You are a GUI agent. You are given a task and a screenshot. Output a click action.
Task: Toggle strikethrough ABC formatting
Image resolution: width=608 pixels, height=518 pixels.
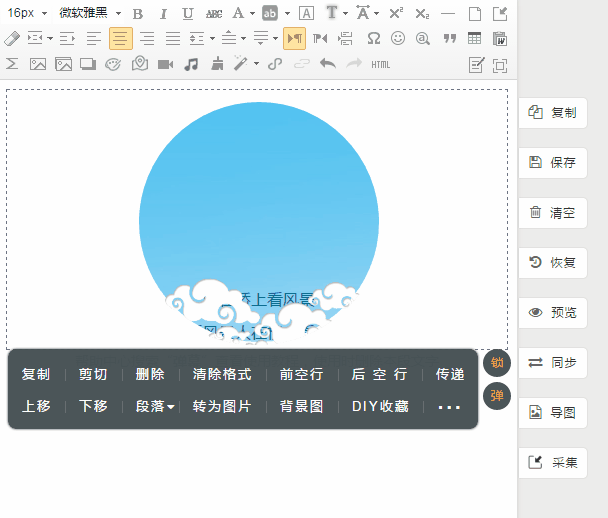214,14
